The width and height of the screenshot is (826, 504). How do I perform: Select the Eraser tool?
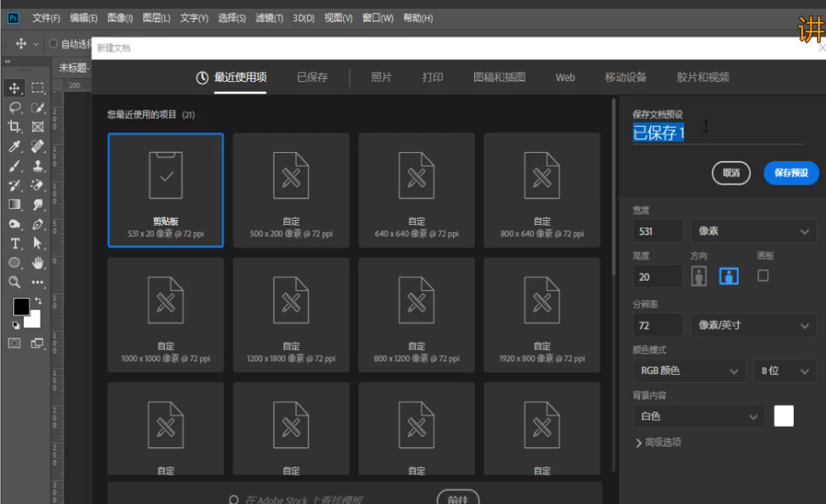37,185
